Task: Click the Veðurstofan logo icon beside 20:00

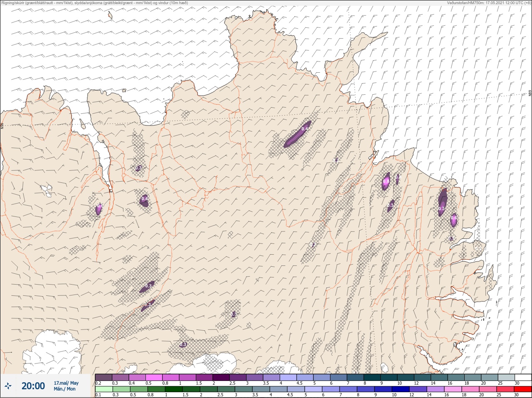Action: [x=8, y=386]
